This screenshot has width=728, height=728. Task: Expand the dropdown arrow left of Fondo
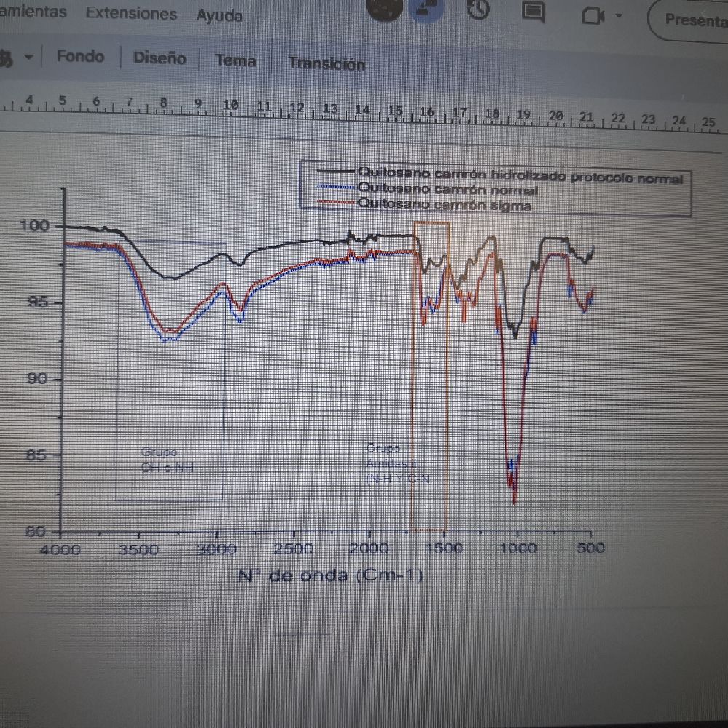coord(28,58)
